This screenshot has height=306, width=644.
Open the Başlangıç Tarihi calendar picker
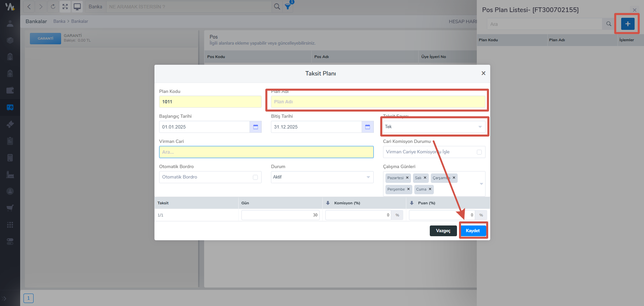click(256, 127)
